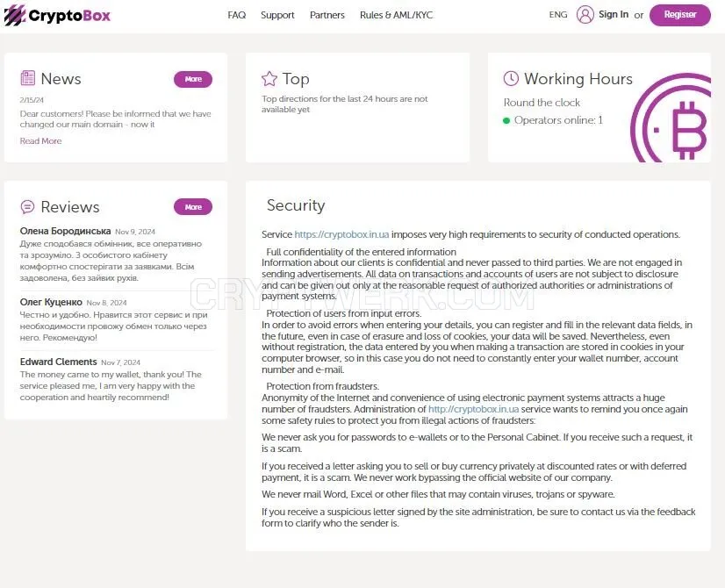725x588 pixels.
Task: Click the Reviews chat bubble icon
Action: click(x=27, y=206)
